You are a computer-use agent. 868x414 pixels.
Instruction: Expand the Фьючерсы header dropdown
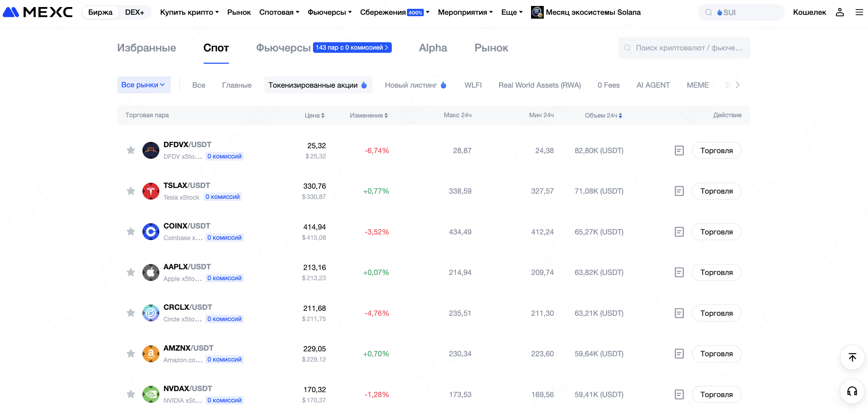coord(330,12)
